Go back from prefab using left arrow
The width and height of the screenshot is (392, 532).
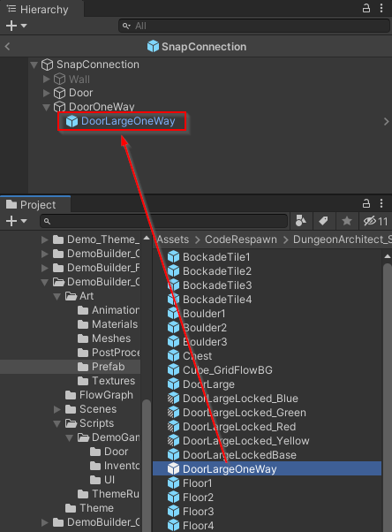coord(7,47)
